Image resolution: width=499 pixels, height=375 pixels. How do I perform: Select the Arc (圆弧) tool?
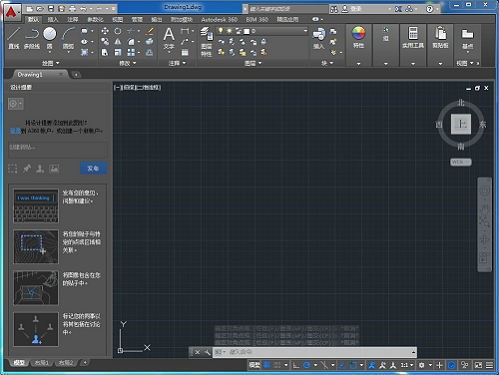[68, 38]
